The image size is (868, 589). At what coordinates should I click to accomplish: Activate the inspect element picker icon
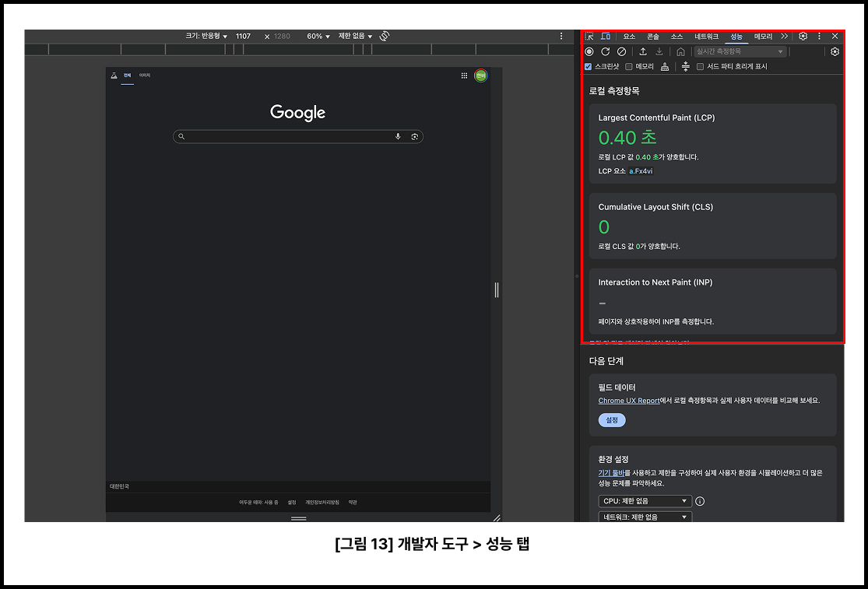pyautogui.click(x=589, y=36)
